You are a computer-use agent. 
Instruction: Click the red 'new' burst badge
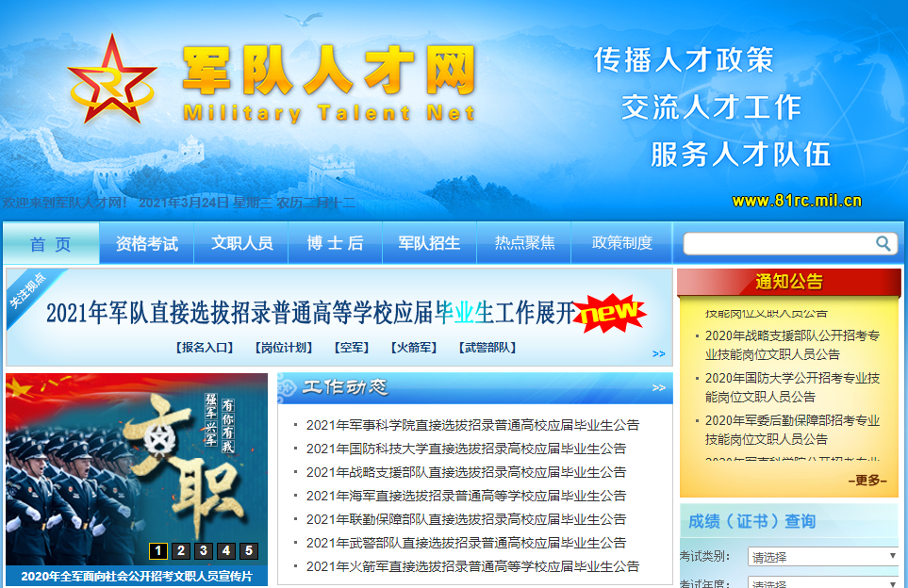point(610,314)
